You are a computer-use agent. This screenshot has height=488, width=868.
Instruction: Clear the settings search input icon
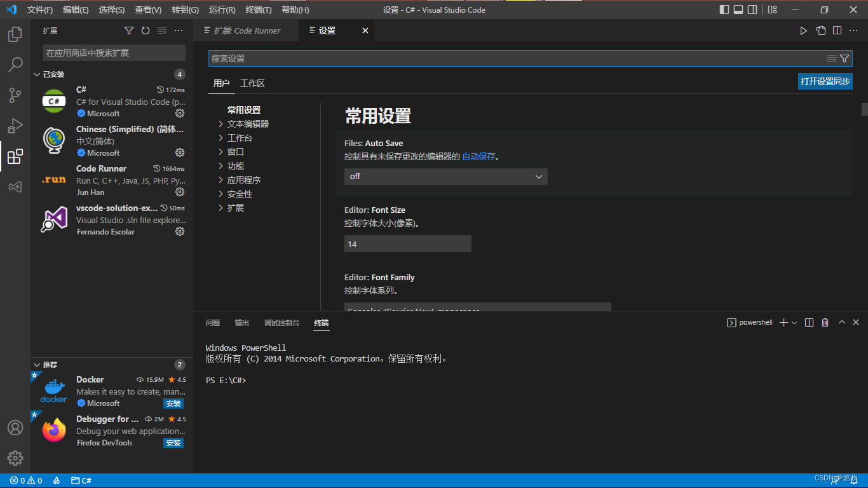point(832,58)
